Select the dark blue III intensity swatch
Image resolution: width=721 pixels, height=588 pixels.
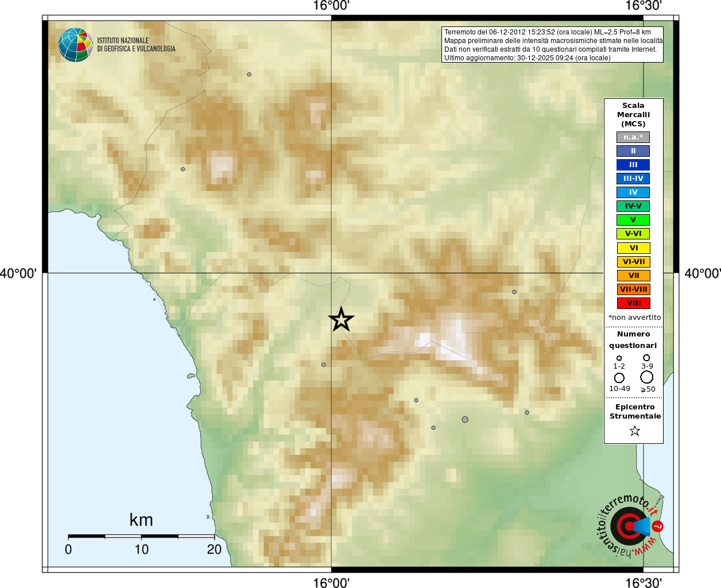pos(633,165)
